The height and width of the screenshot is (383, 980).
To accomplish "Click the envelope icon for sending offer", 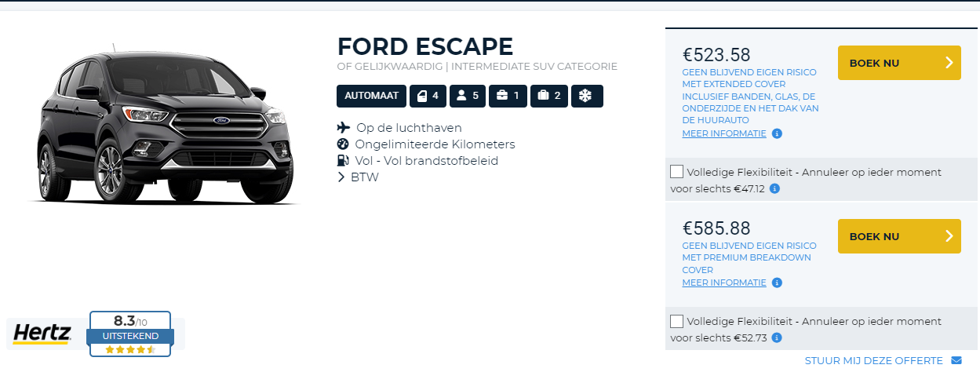I will click(x=956, y=360).
